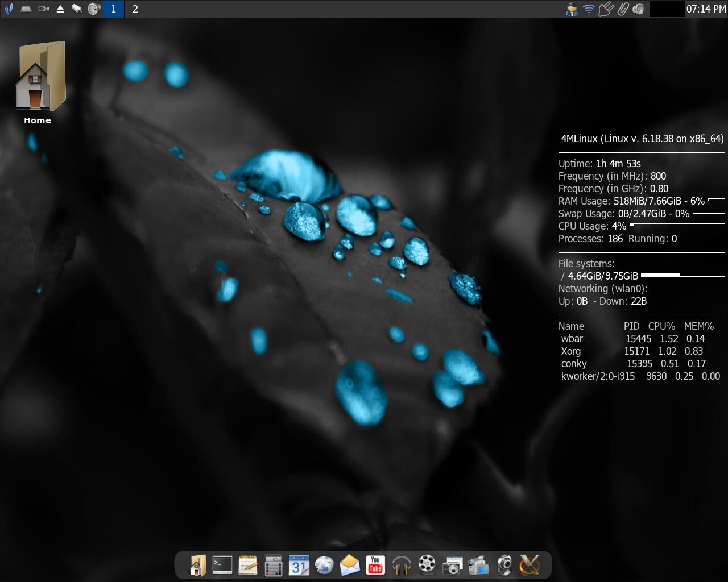Click the Uptime 1h 4m 53s line

pyautogui.click(x=599, y=164)
